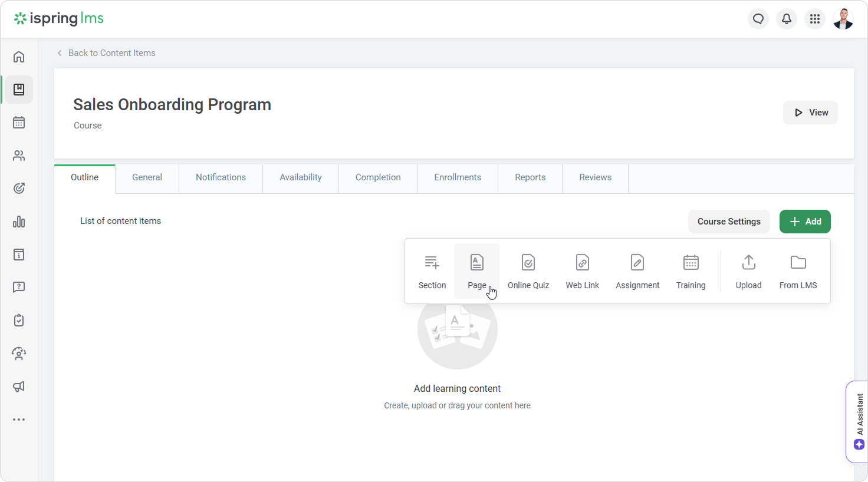Open the notifications bell
Viewport: 868px width, 482px height.
(786, 19)
